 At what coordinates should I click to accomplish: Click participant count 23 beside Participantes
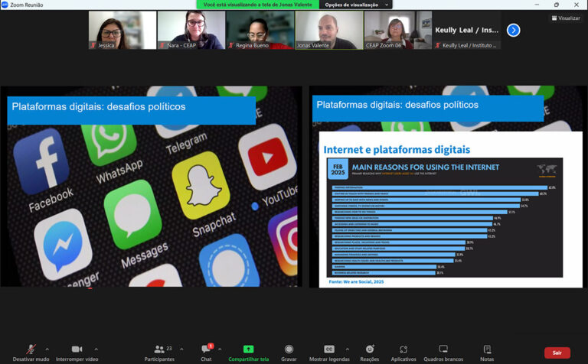(x=169, y=348)
